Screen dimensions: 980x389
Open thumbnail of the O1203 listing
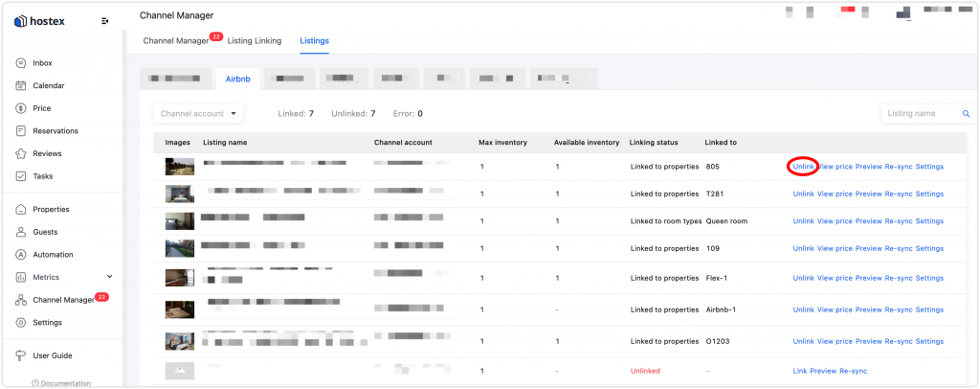click(179, 341)
